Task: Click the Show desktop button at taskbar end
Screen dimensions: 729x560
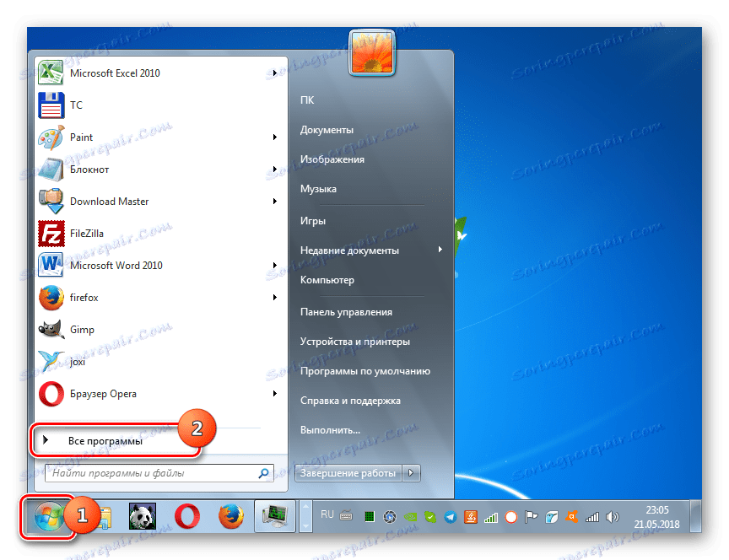Action: click(695, 516)
